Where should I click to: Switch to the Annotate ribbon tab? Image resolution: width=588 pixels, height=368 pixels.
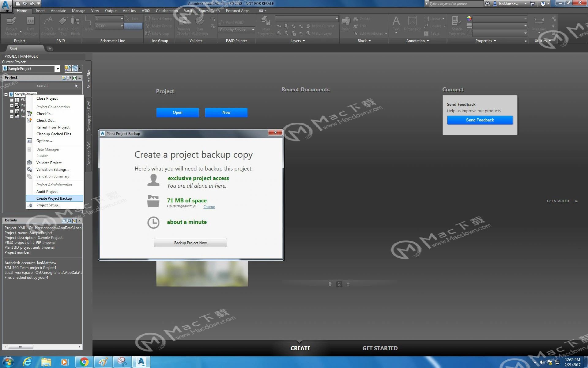pyautogui.click(x=58, y=11)
